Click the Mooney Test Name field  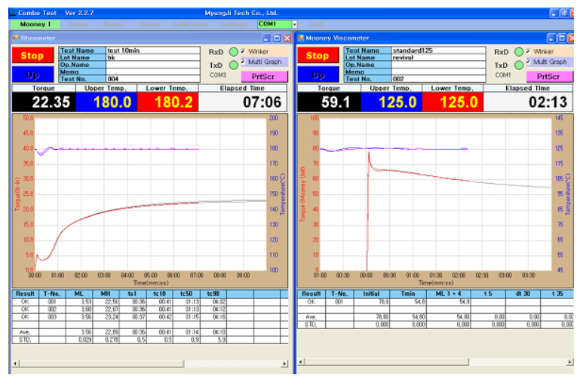click(439, 50)
